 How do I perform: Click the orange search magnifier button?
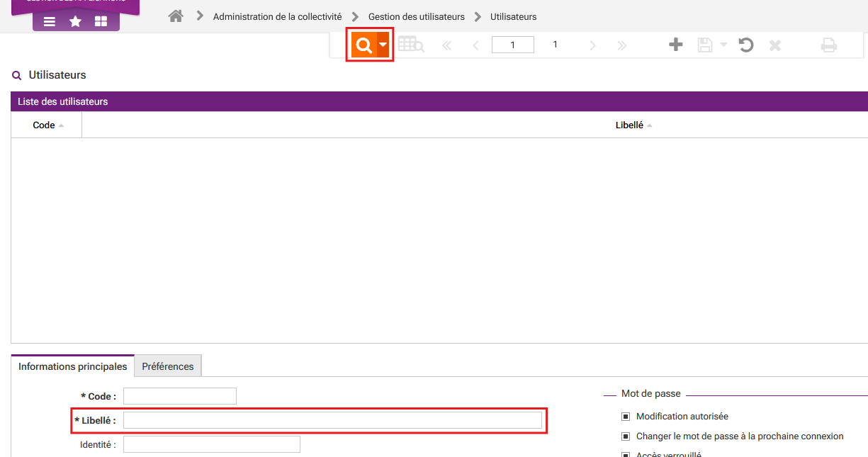(x=364, y=45)
